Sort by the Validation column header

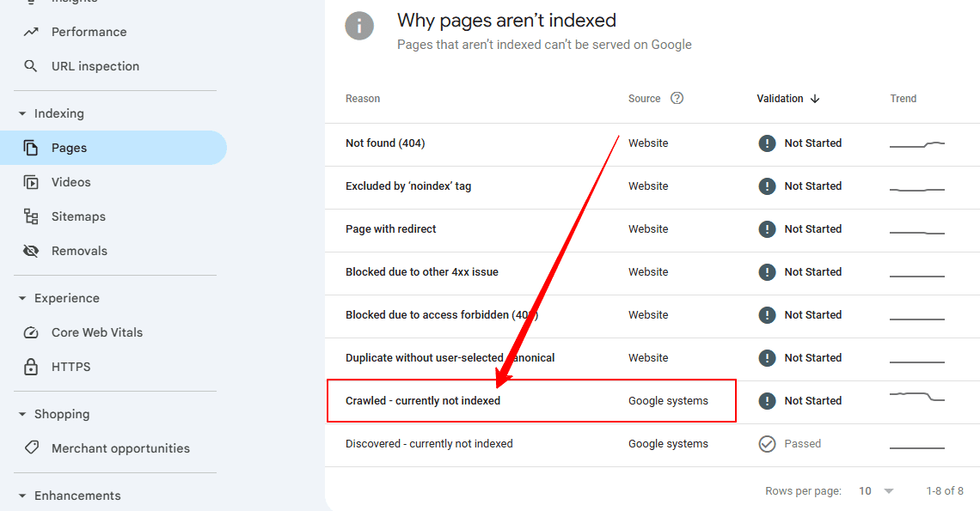pyautogui.click(x=787, y=99)
